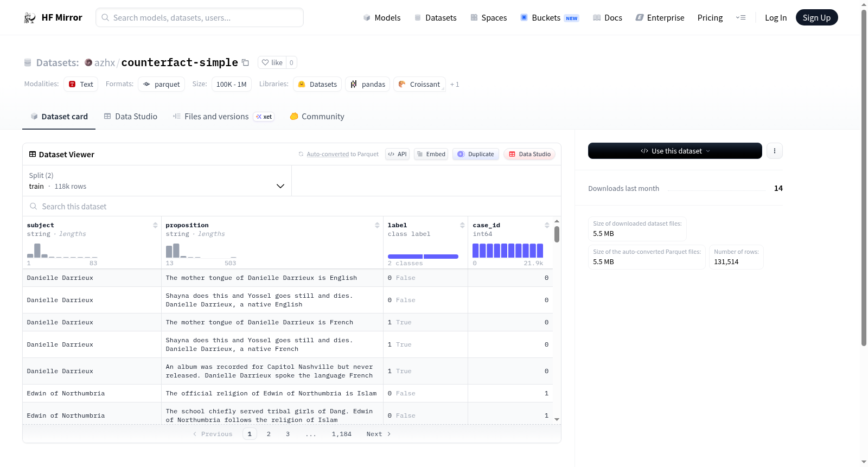Select current page 1 in pagination

pyautogui.click(x=250, y=434)
